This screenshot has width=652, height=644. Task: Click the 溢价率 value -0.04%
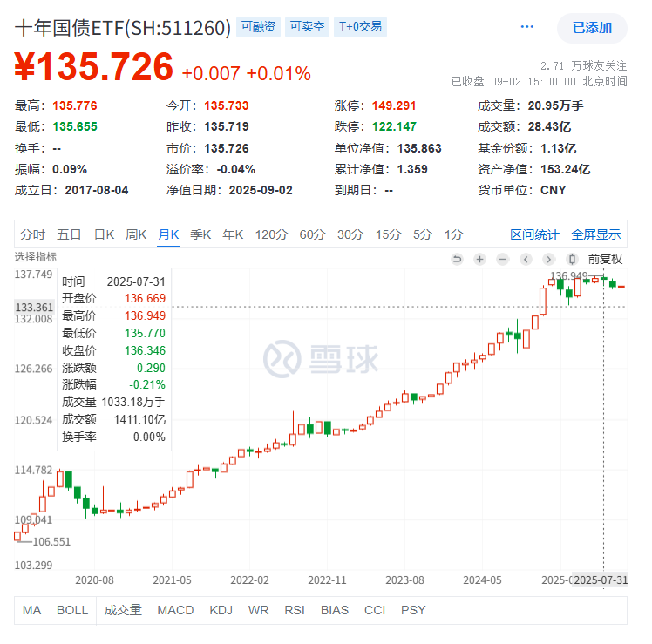[x=235, y=169]
